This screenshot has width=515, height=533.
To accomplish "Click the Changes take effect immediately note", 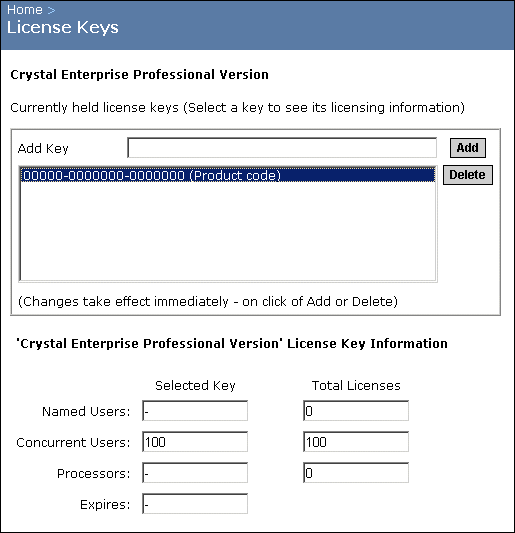I will point(208,302).
